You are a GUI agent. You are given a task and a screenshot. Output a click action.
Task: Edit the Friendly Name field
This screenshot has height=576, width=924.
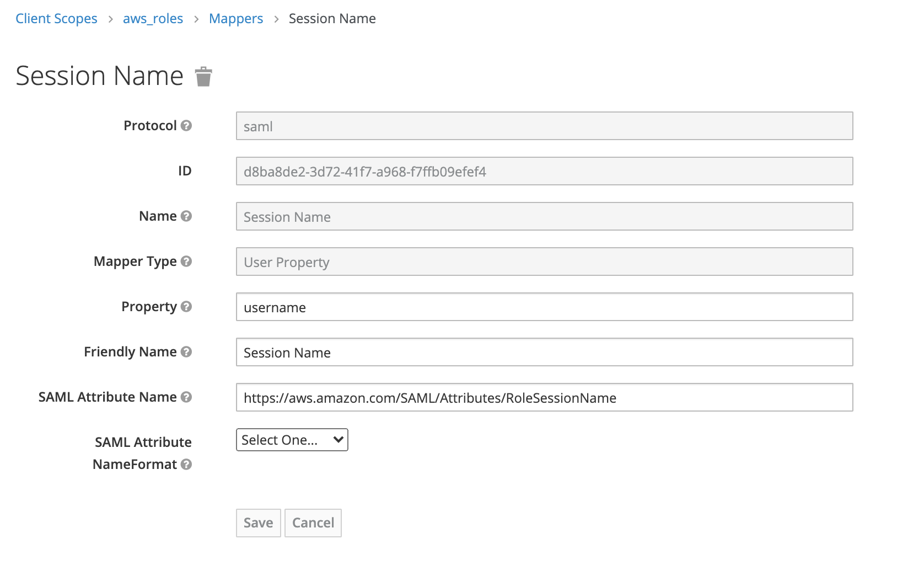pos(545,352)
